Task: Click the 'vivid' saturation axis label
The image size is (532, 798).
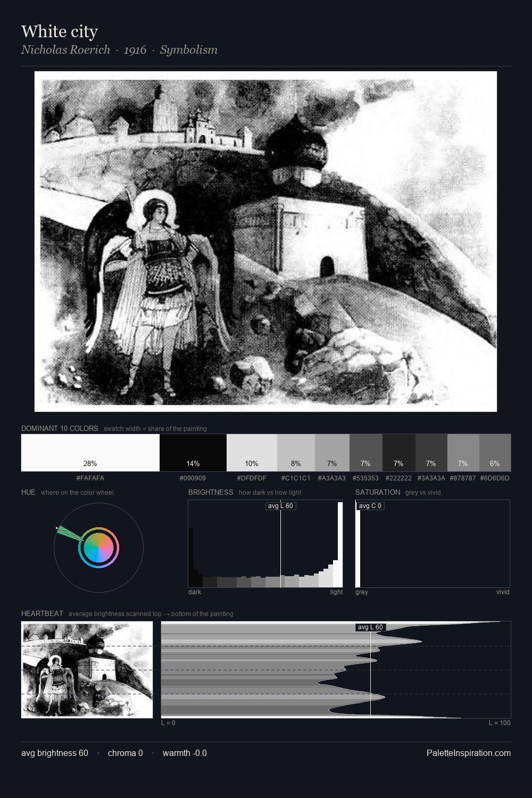Action: point(503,592)
